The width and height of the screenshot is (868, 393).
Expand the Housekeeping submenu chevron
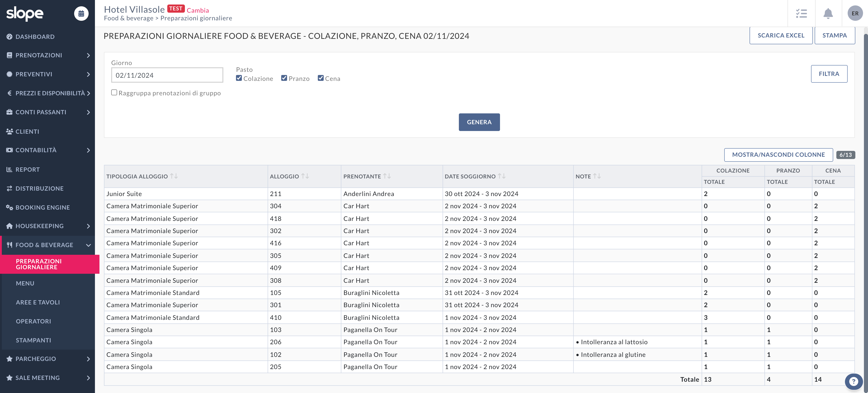point(88,226)
